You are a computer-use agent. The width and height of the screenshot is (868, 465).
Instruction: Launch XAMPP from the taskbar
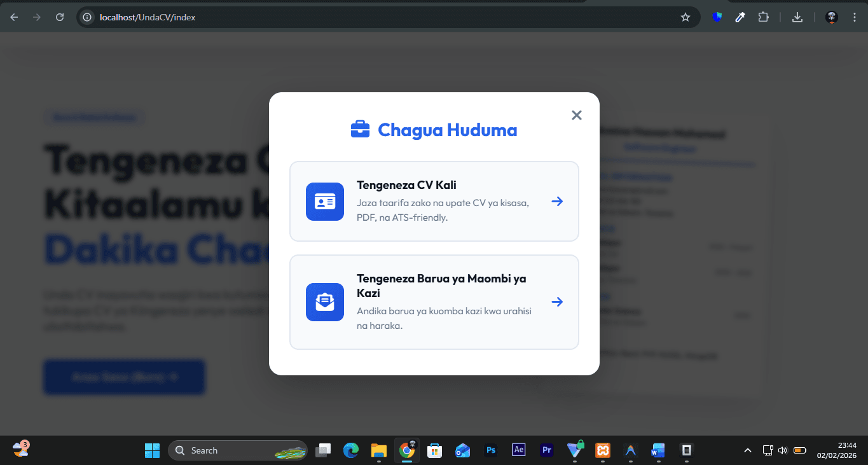[602, 450]
